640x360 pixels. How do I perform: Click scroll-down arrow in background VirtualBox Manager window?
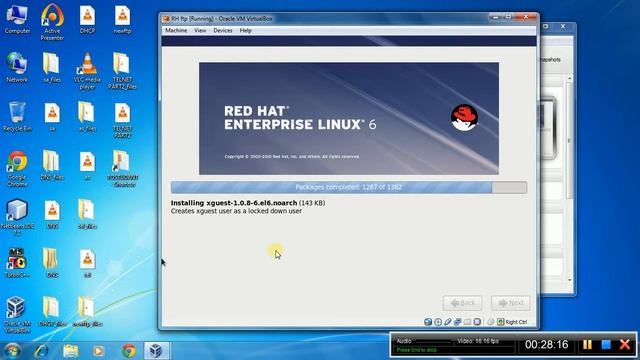tap(570, 280)
